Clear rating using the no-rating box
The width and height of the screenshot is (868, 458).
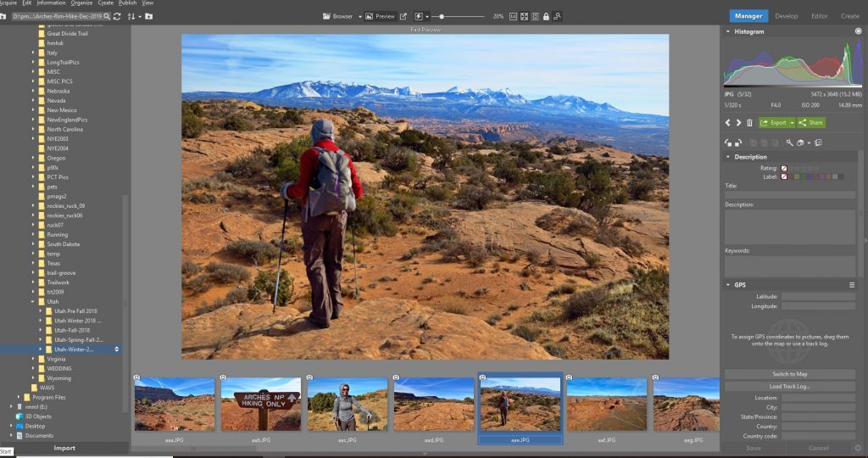click(x=784, y=168)
